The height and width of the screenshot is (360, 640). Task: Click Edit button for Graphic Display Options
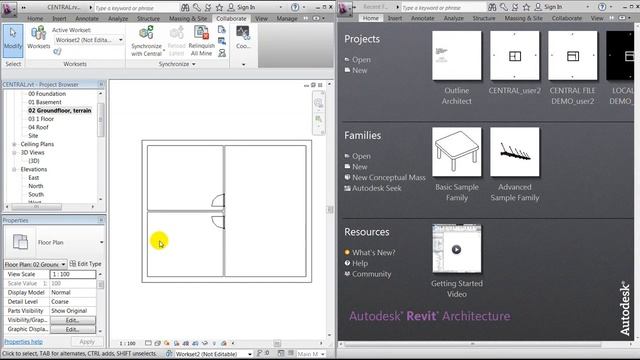[x=73, y=329]
